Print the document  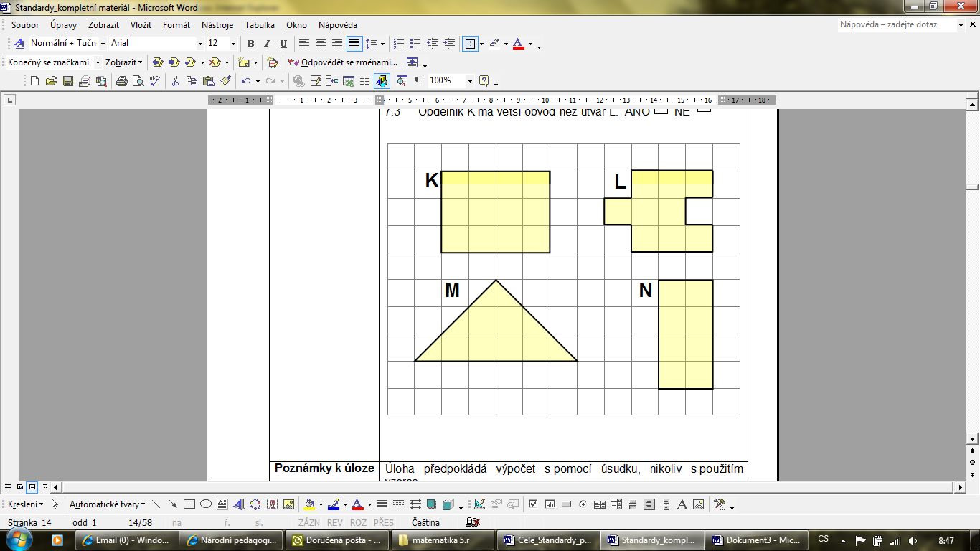tap(121, 81)
